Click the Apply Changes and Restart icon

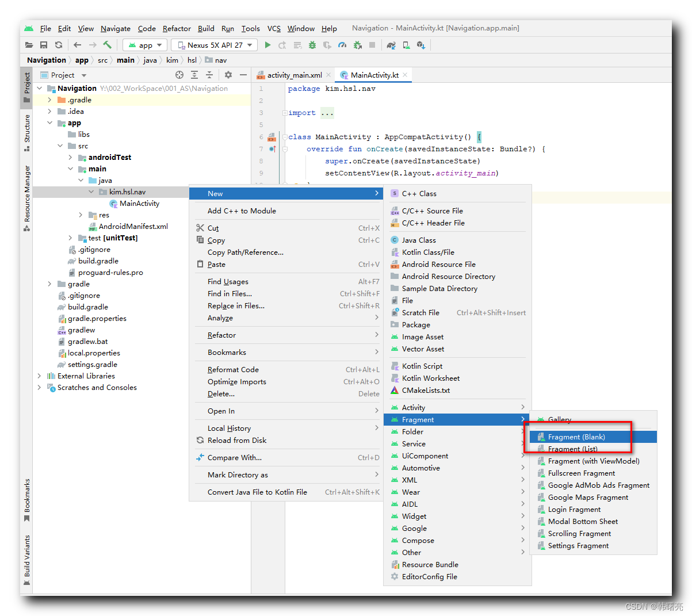(x=282, y=45)
